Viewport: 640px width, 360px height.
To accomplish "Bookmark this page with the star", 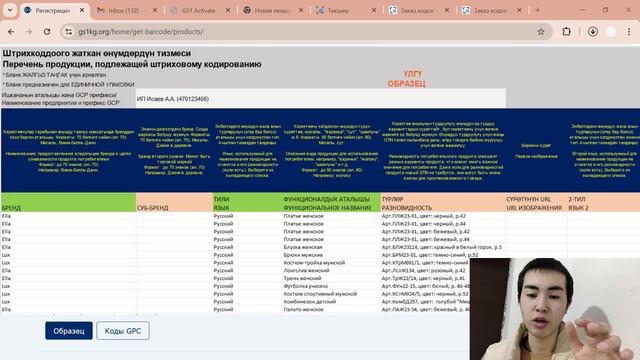I will (541, 31).
